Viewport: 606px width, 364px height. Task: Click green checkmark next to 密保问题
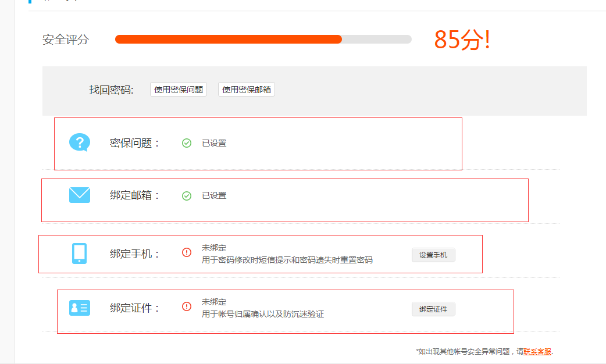tap(187, 144)
